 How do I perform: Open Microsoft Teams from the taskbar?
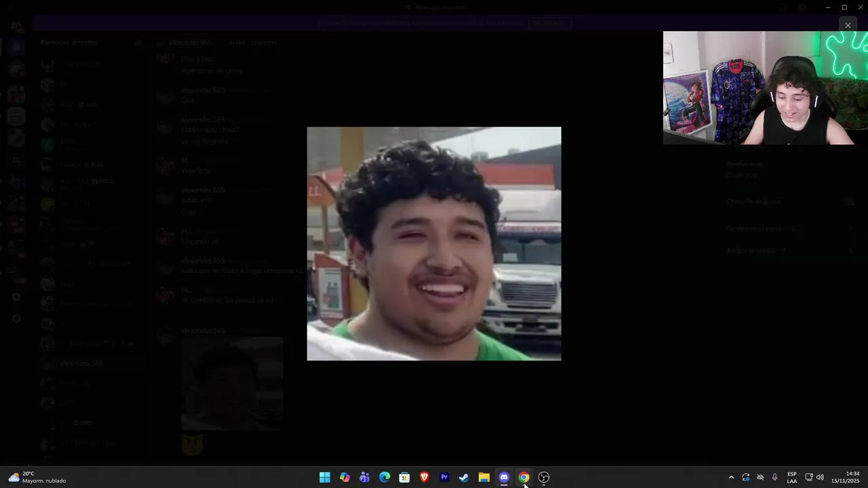365,477
